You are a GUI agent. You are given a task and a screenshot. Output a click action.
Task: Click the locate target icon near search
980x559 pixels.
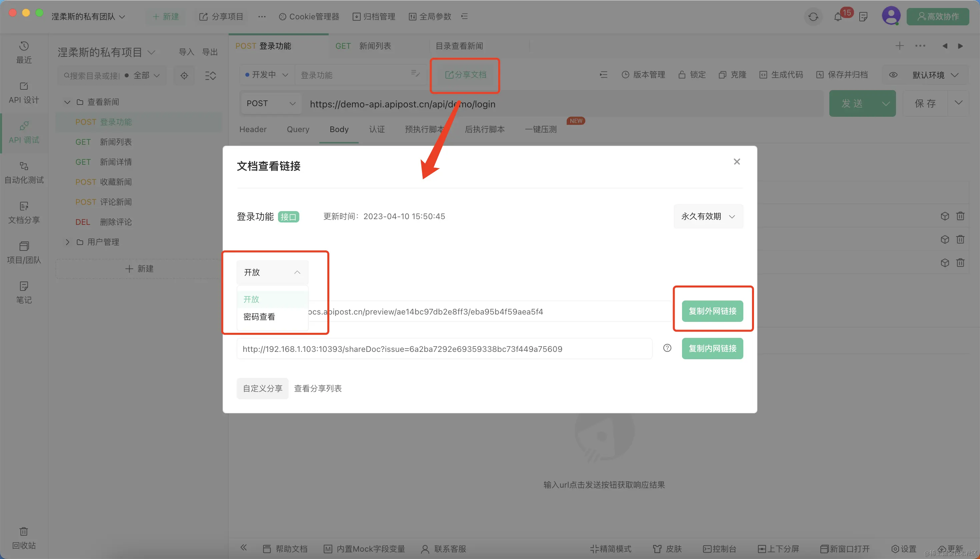[184, 76]
